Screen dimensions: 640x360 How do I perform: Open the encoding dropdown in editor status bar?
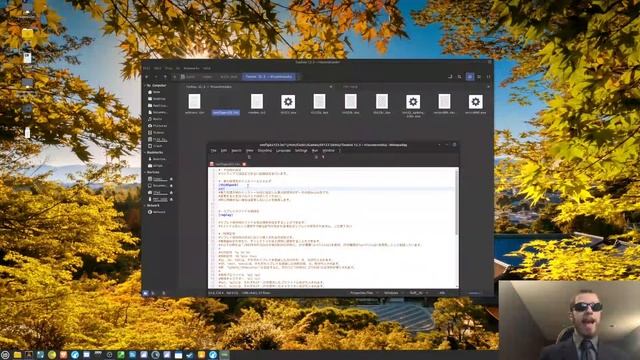click(x=418, y=293)
